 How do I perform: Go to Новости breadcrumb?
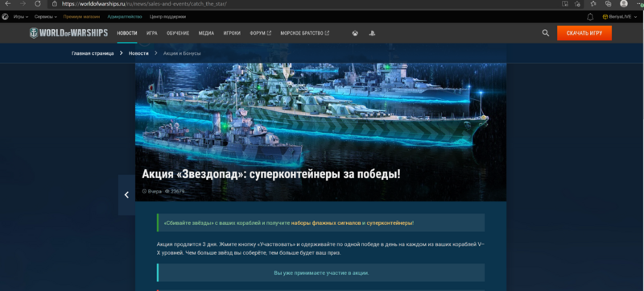[x=138, y=53]
